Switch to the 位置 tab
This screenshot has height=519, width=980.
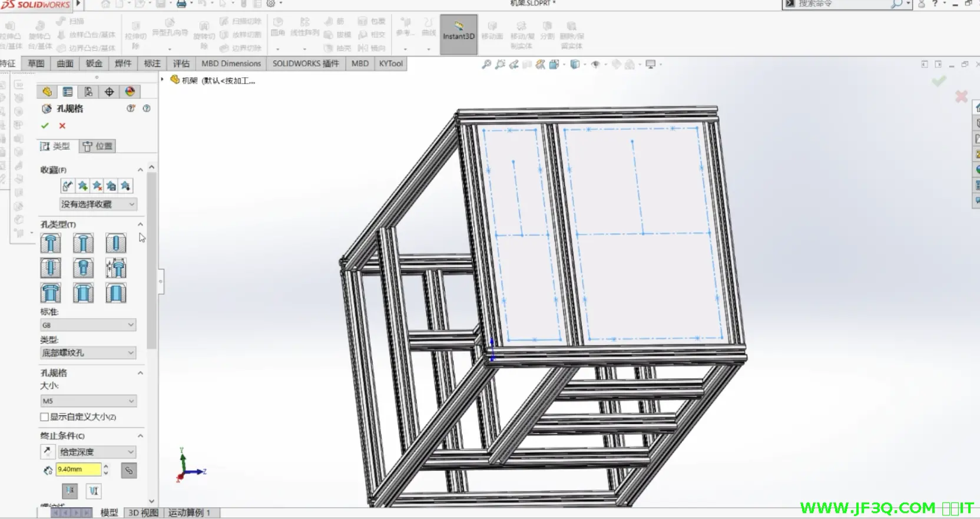[x=98, y=146]
